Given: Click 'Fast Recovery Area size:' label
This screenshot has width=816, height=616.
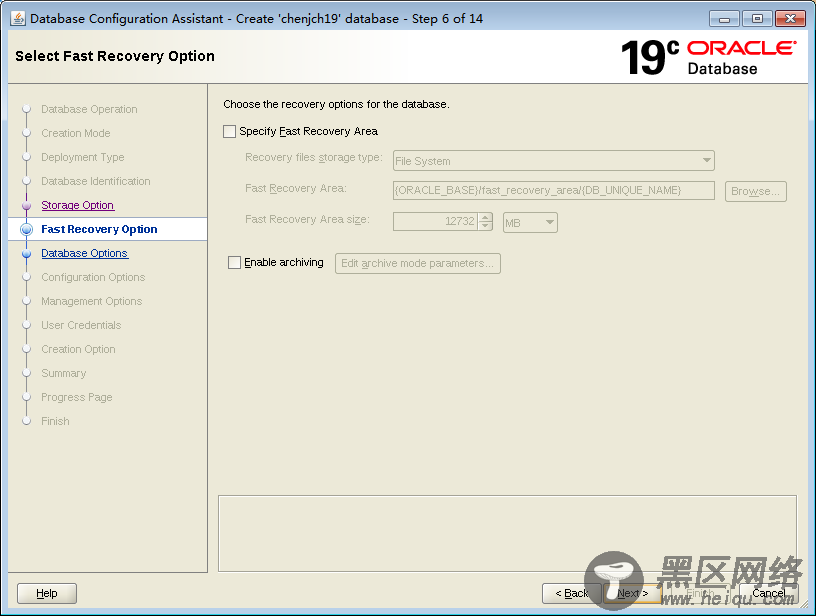Looking at the screenshot, I should tap(307, 219).
